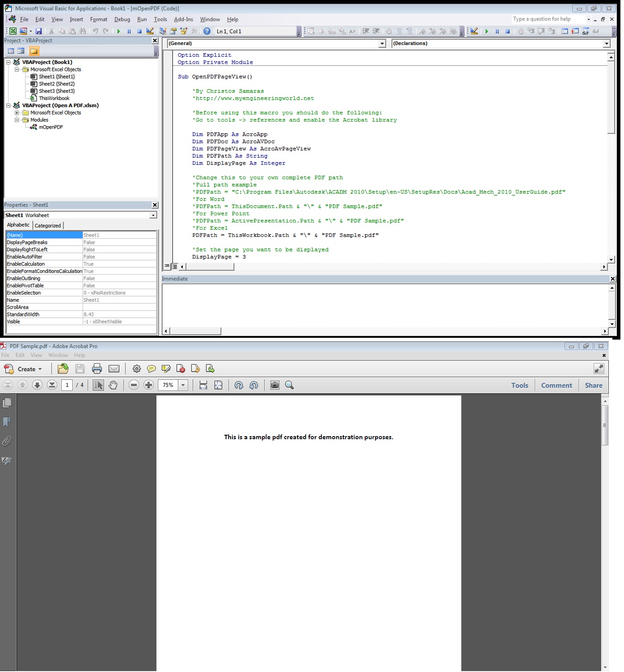Select the Attachments panel icon in Acrobat sidebar
Viewport: 624px width, 672px height.
[x=7, y=441]
